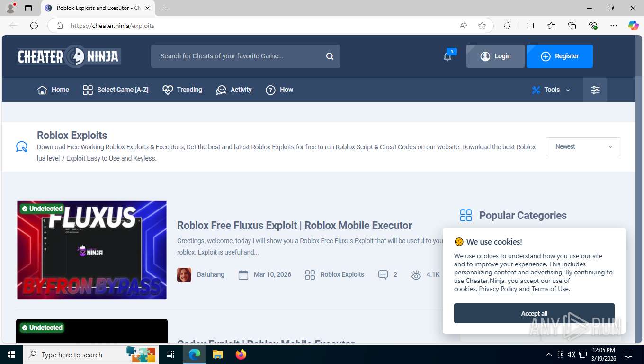The image size is (644, 364).
Task: Click the Login button
Action: [x=495, y=56]
